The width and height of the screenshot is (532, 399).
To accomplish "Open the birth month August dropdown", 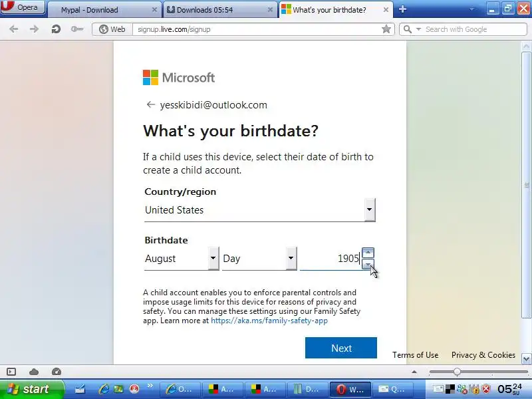I will click(182, 259).
